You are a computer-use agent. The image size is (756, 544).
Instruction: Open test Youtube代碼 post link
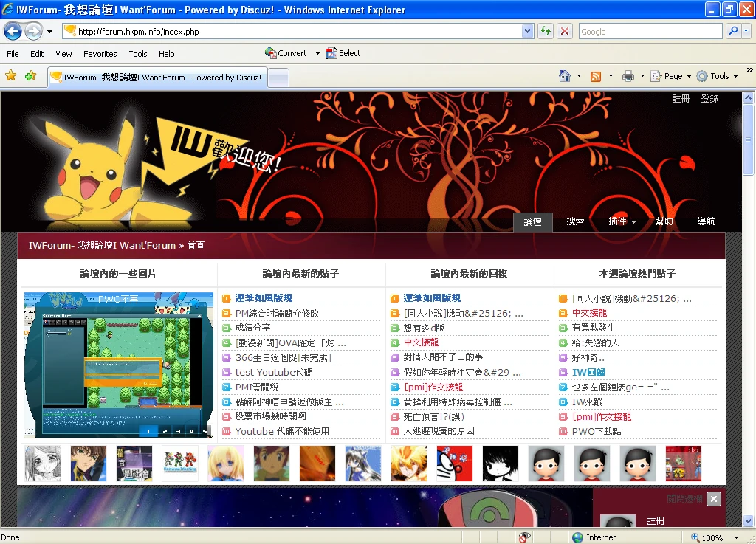274,373
